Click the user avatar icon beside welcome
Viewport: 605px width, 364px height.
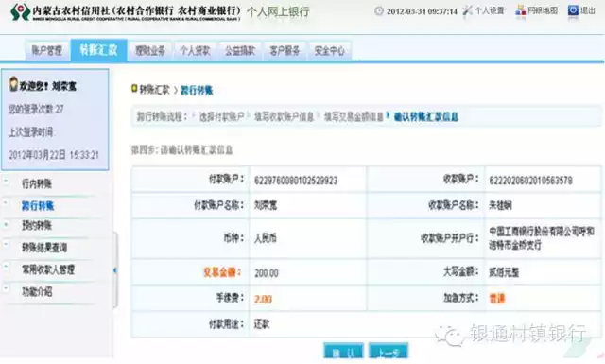pyautogui.click(x=14, y=84)
